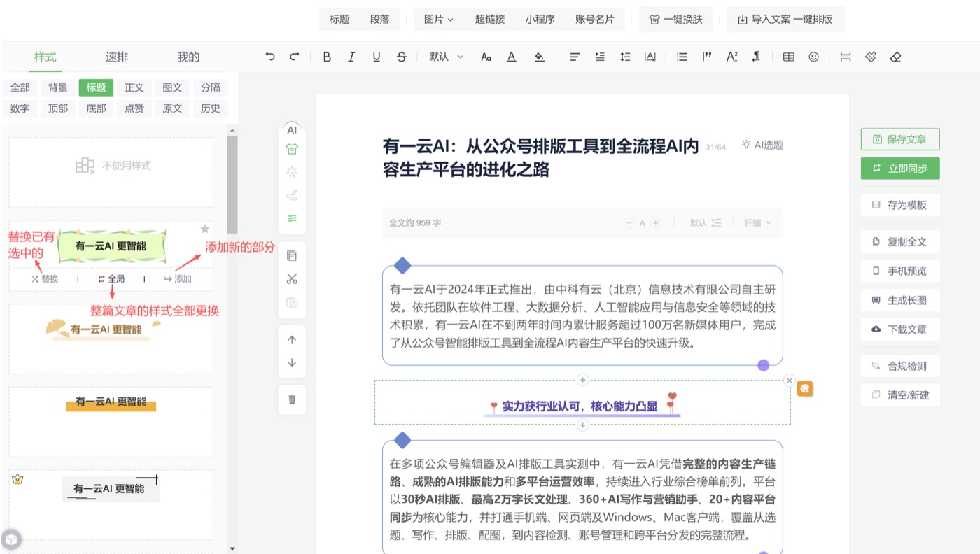Click AI选题 beside the title
The height and width of the screenshot is (554, 980).
pos(762,145)
